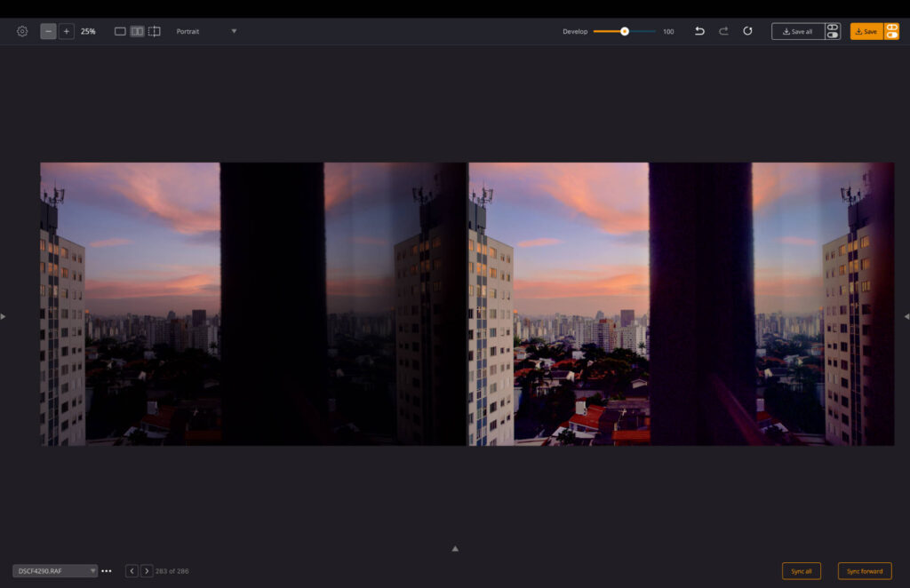Redo the last edit
Screen dimensions: 910x588
point(723,31)
